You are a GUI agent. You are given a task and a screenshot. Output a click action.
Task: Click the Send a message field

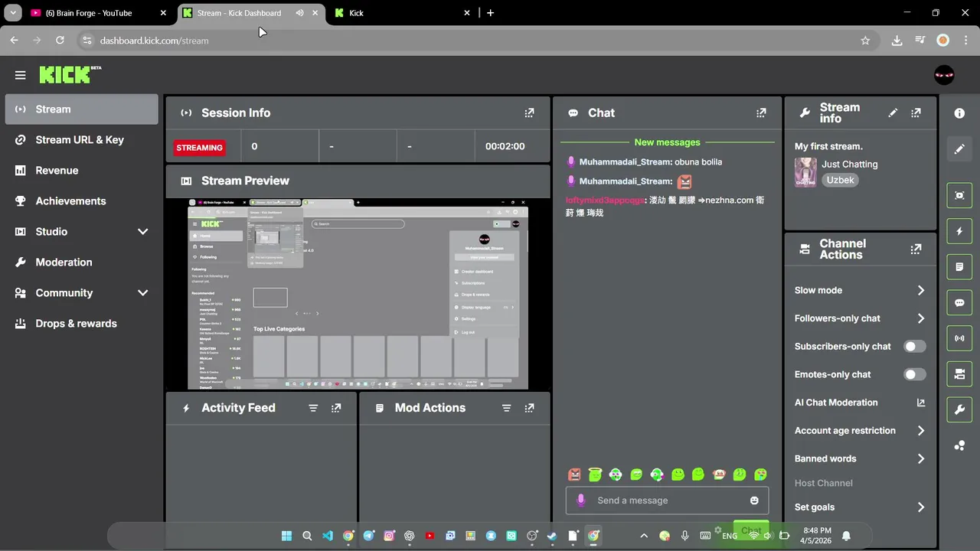(x=667, y=500)
